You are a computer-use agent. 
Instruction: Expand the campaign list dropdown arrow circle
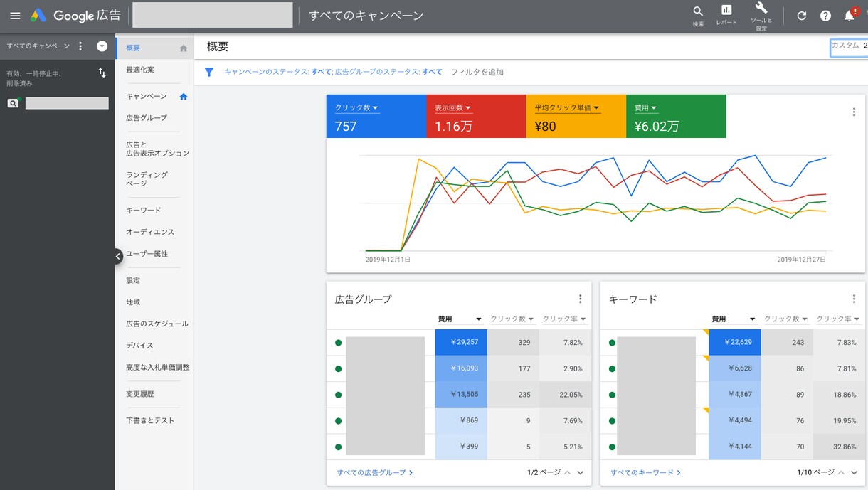(x=102, y=46)
